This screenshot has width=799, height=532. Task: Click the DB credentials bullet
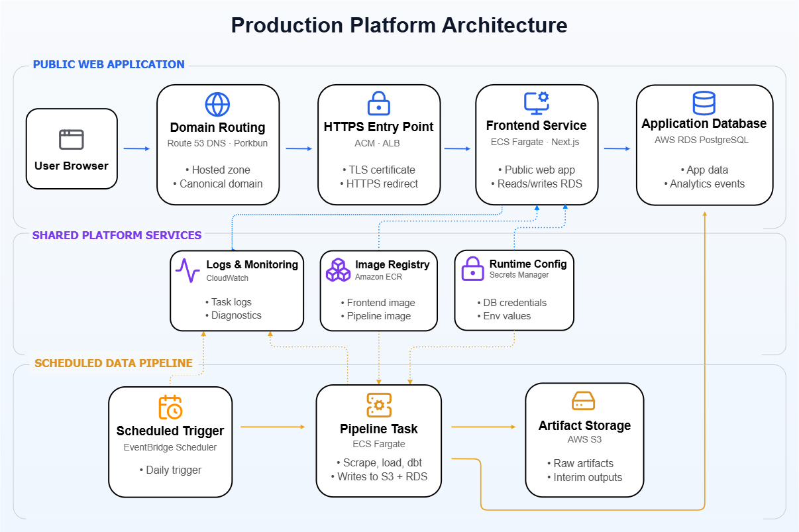(511, 302)
